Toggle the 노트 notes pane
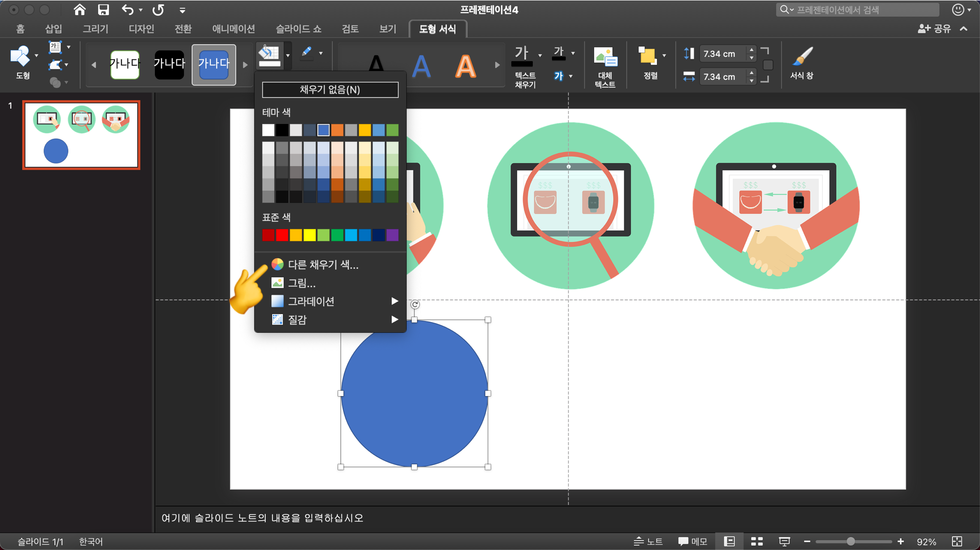 (648, 541)
